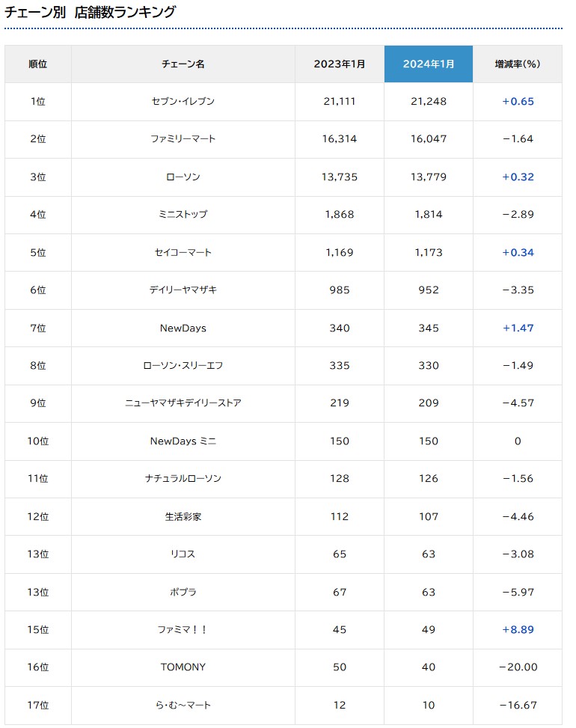576x728 pixels.
Task: Select the ローソン・スリーエフ chain name
Action: 183,365
